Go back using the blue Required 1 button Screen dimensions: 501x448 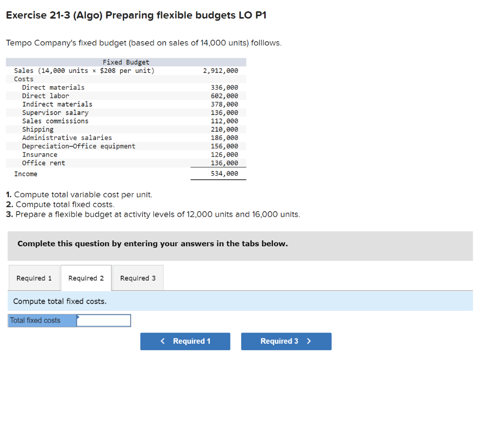click(x=185, y=341)
